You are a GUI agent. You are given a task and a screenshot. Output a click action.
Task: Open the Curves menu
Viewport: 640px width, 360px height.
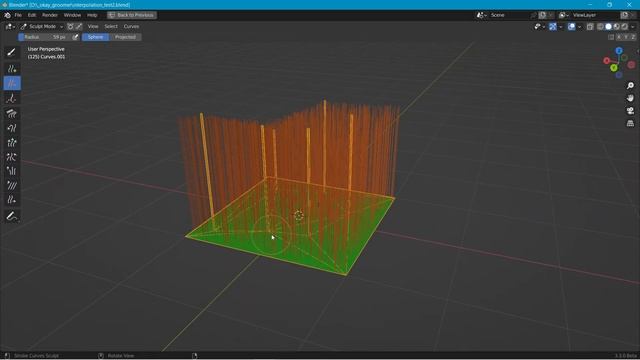coord(131,27)
